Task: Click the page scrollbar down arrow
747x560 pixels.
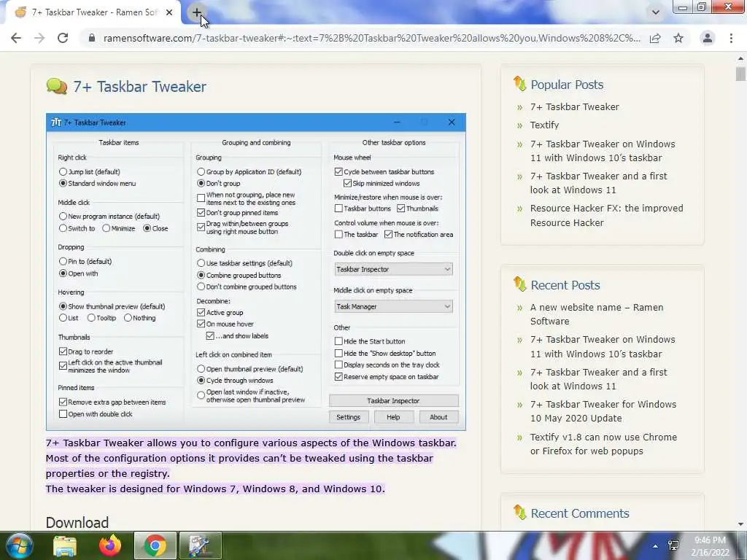Action: [x=740, y=524]
